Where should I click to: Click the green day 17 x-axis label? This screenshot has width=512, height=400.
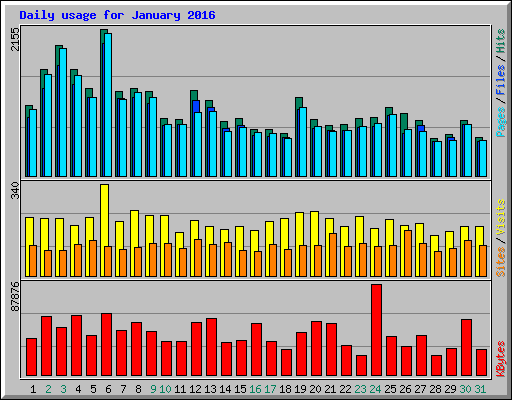pos(270,389)
